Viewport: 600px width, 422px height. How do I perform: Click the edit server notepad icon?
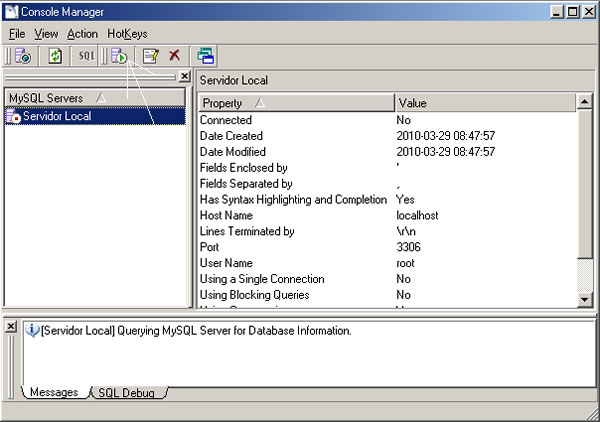point(151,56)
